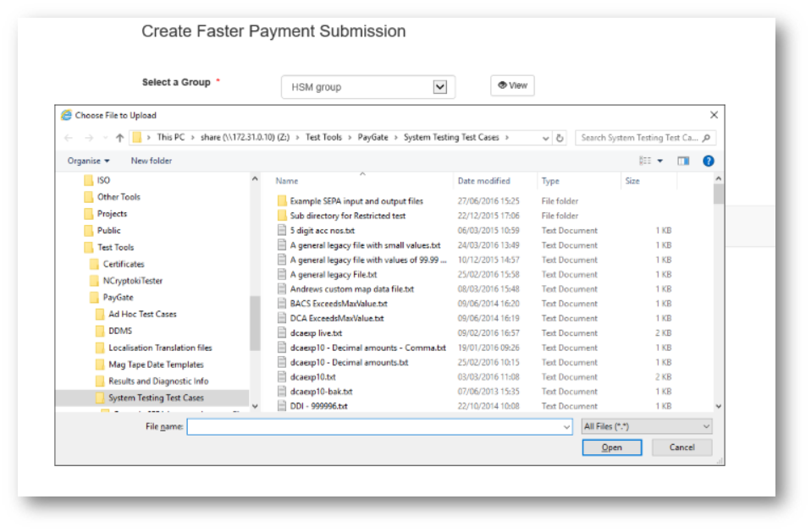
Task: Sort by Date modified column header
Action: [x=483, y=181]
